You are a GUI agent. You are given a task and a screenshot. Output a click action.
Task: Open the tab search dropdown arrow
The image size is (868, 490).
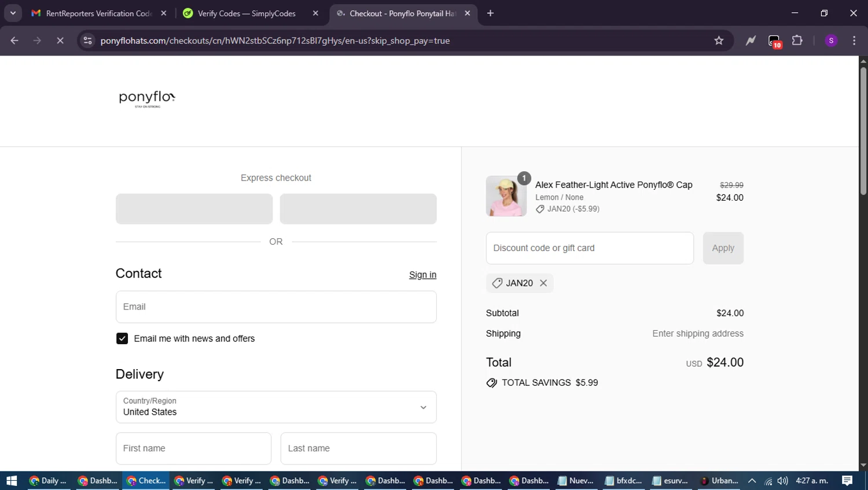tap(13, 13)
